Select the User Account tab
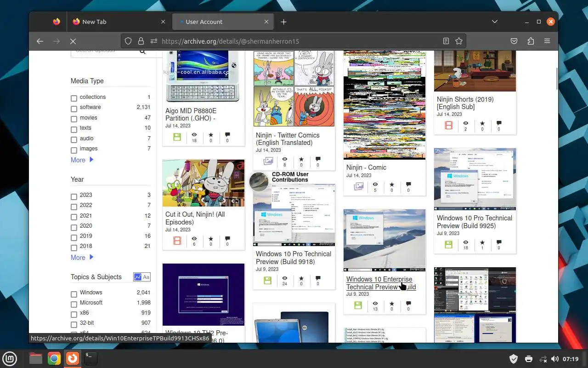 (x=224, y=22)
